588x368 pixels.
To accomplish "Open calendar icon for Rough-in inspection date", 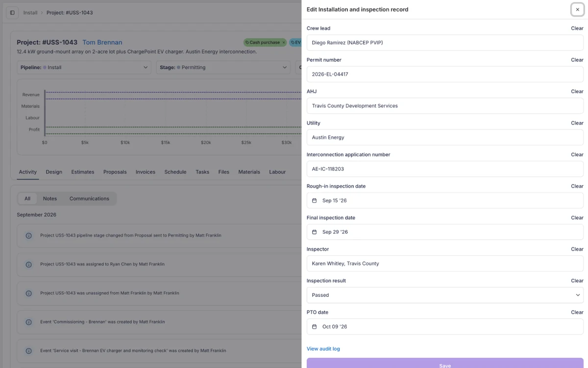I will tap(315, 201).
